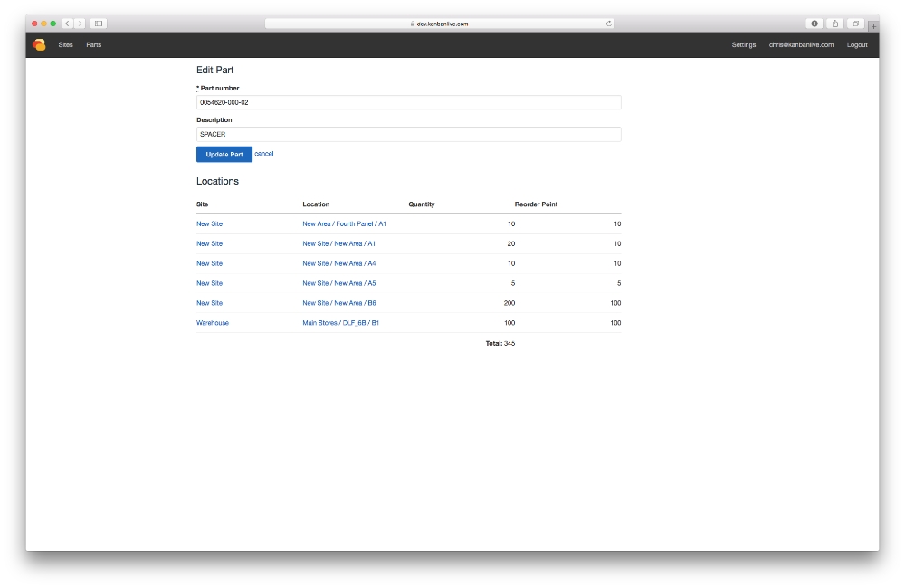This screenshot has height=588, width=905.
Task: Open the Safari downloads icon
Action: pos(814,24)
